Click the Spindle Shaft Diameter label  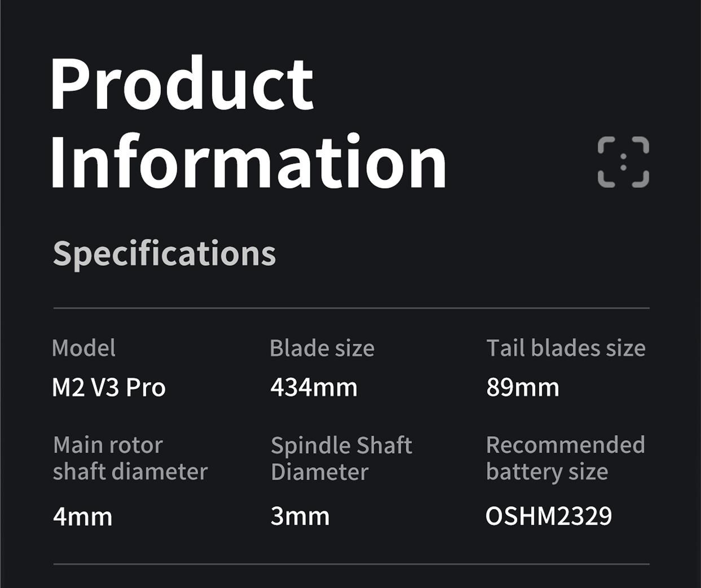341,458
